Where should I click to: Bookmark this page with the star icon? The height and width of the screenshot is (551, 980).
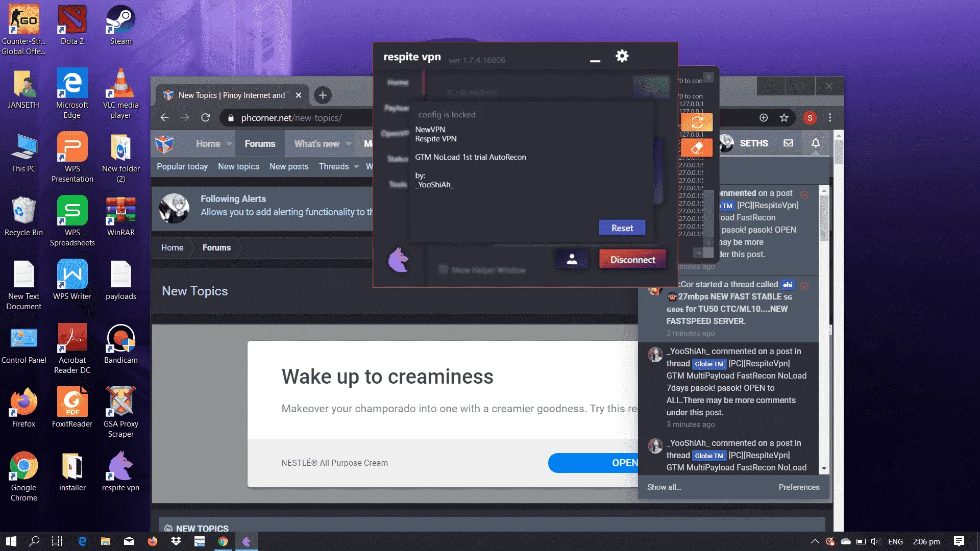pyautogui.click(x=784, y=118)
